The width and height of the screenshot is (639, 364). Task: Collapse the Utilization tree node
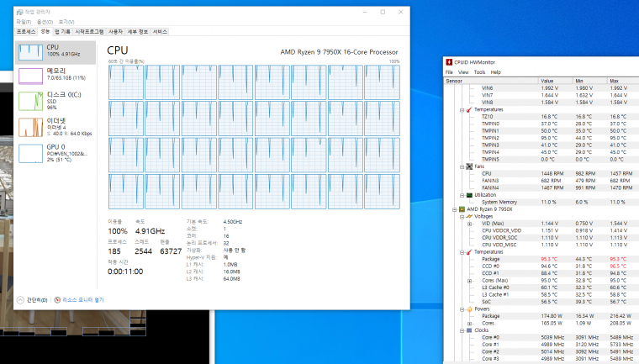[462, 195]
